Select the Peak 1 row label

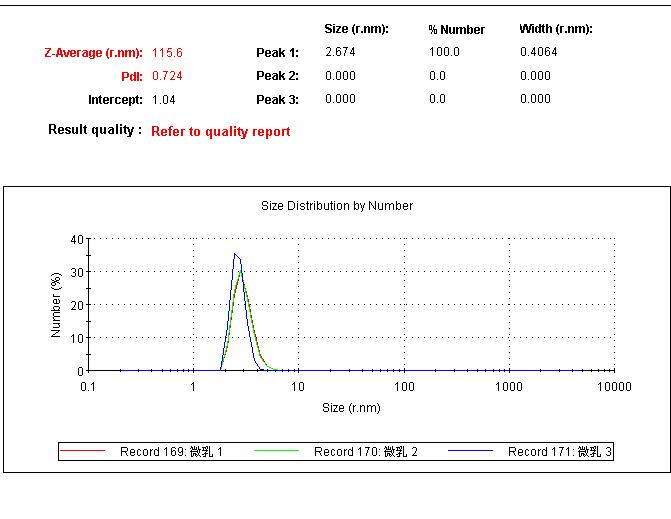click(x=277, y=53)
